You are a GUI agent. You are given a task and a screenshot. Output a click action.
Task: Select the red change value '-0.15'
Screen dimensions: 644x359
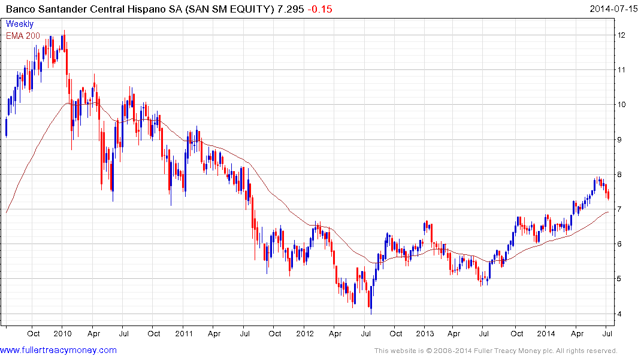coord(319,9)
